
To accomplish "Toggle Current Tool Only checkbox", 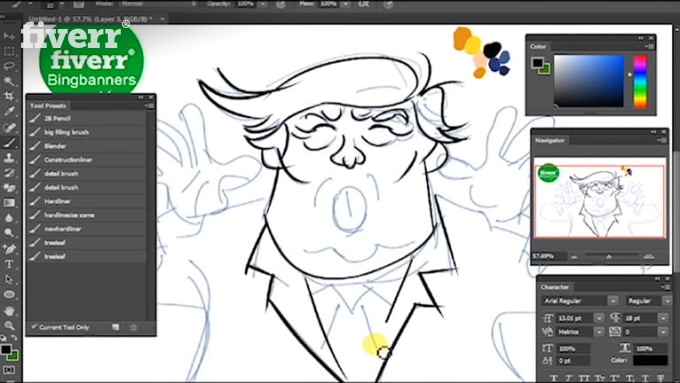I will 34,327.
